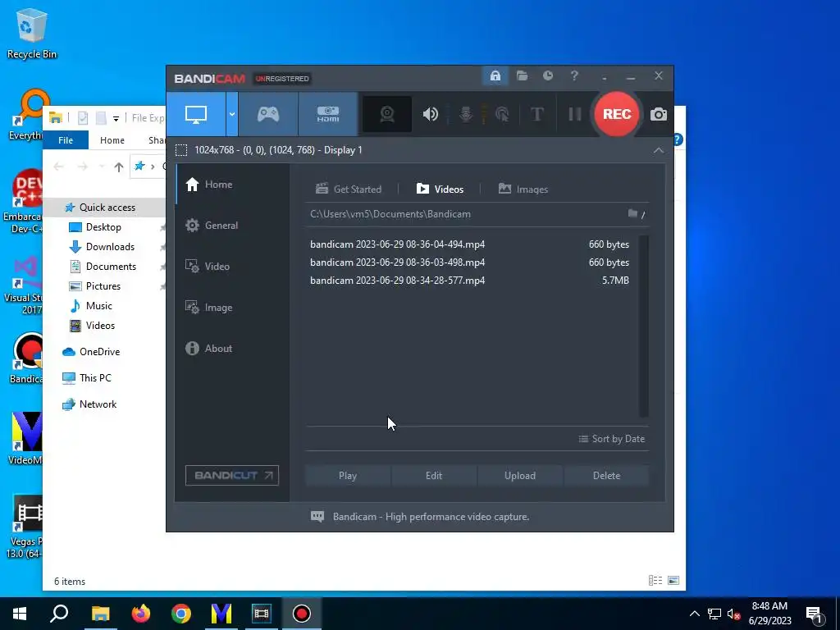Switch to the Videos tab
Image resolution: width=840 pixels, height=630 pixels.
point(440,189)
